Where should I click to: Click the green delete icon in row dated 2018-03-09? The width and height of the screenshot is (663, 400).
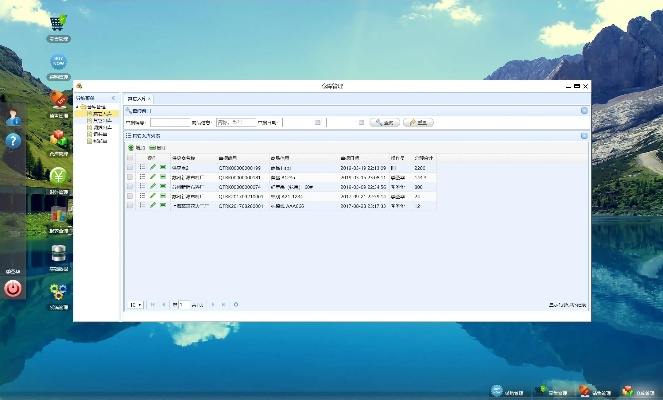(163, 186)
